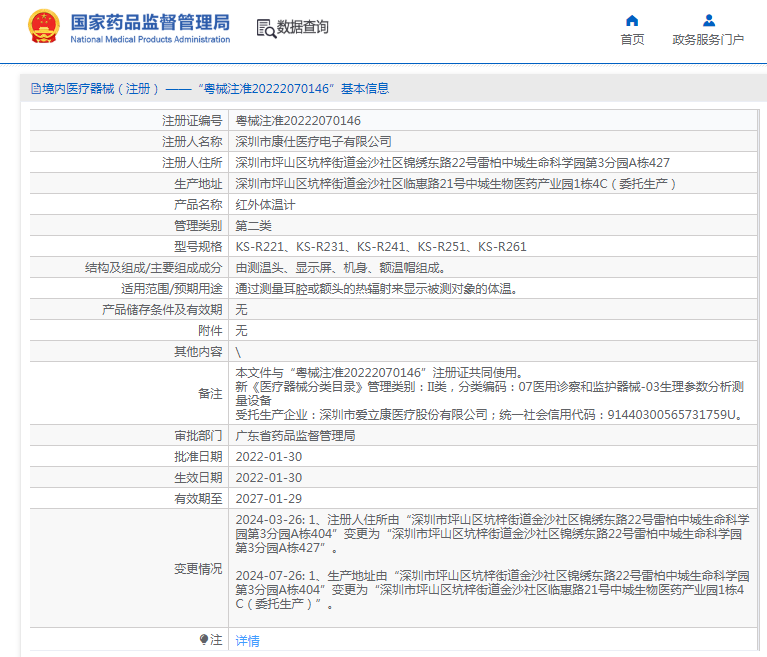767x657 pixels.
Task: Click the home page house icon
Action: (632, 21)
